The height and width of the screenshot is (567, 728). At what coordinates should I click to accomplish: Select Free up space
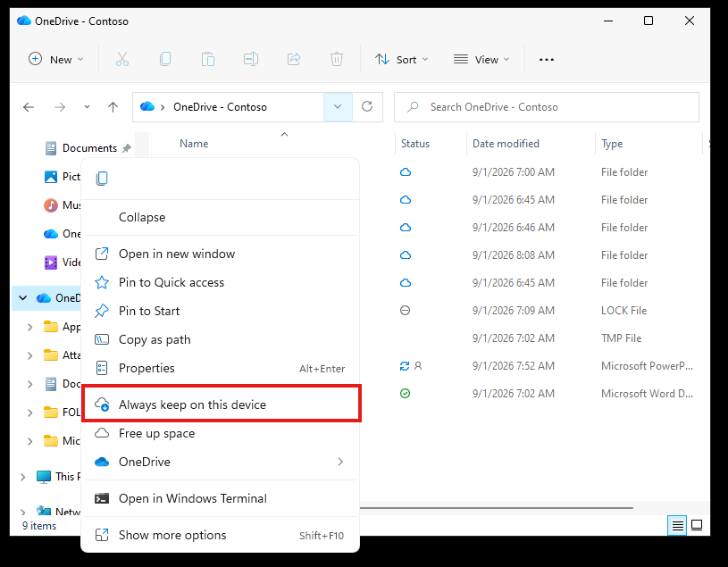point(221,433)
